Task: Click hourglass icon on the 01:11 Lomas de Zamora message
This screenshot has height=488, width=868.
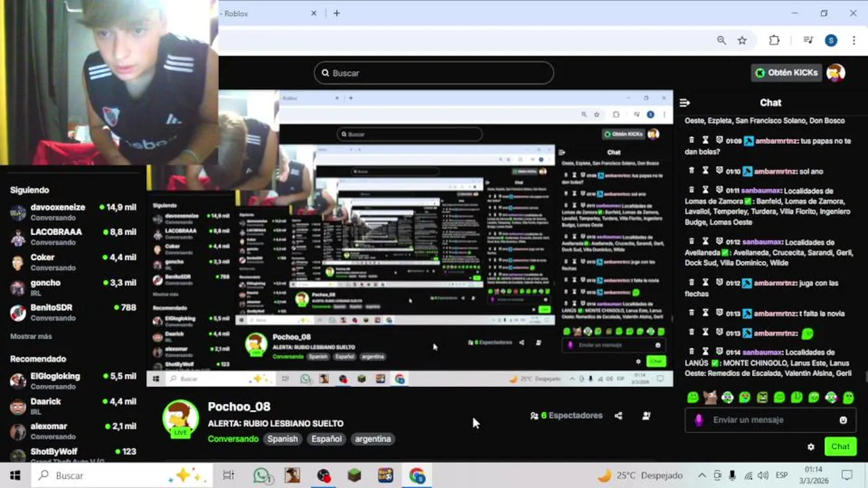Action: click(x=705, y=190)
